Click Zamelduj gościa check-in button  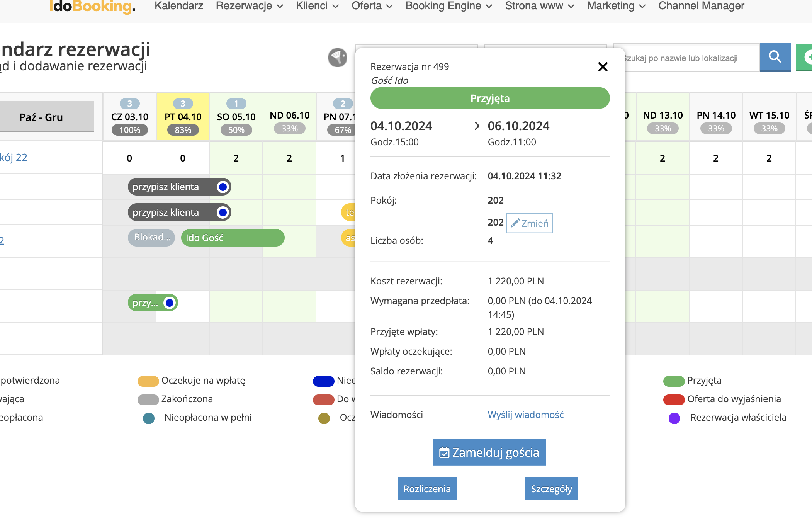click(489, 452)
